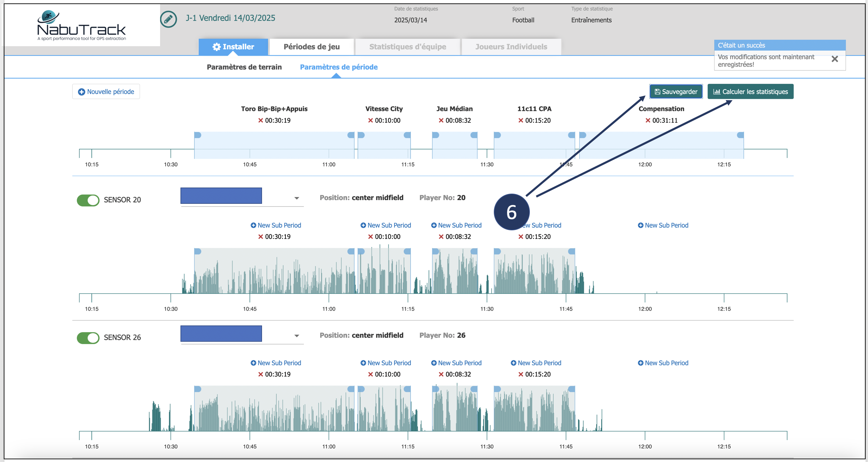Delete the Compensation period with red X
This screenshot has width=868, height=462.
click(x=648, y=121)
